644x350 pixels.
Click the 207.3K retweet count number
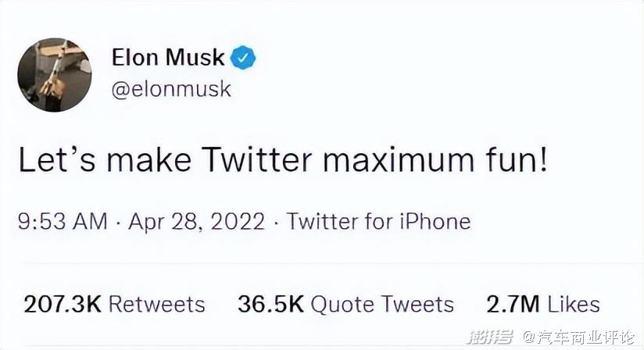pos(61,304)
